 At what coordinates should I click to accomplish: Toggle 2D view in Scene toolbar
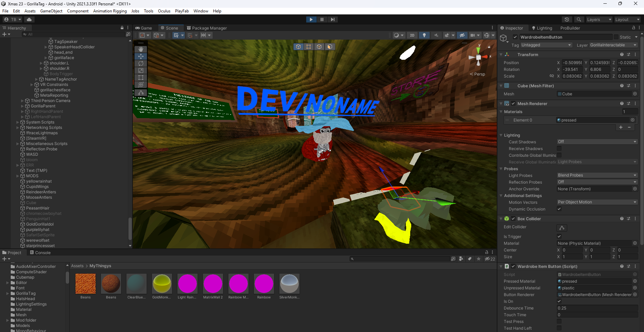pos(412,35)
